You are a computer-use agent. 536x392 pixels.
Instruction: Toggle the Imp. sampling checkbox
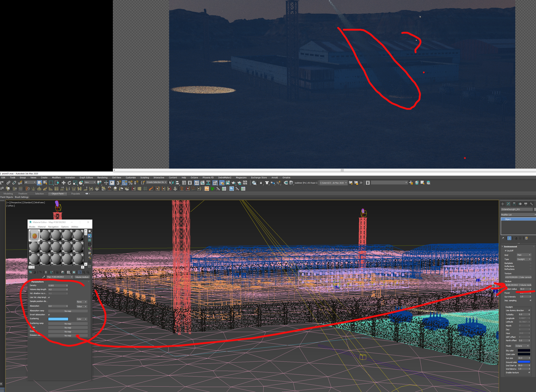pyautogui.click(x=530, y=300)
